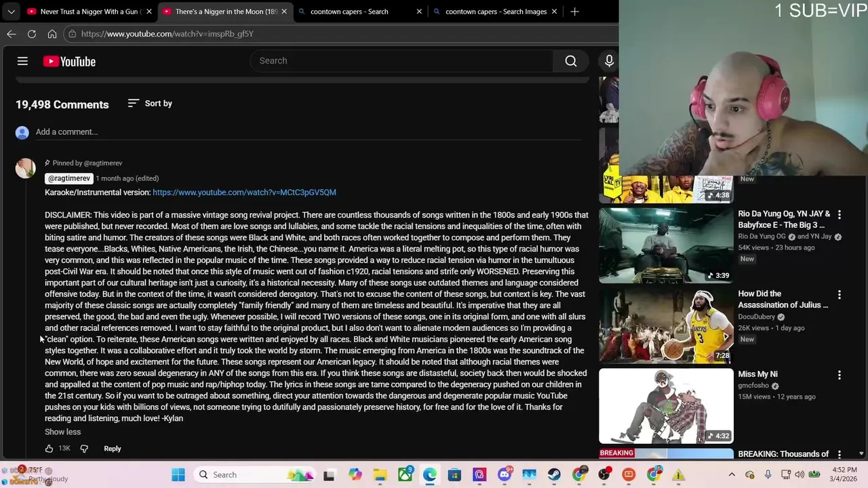
Task: Launch Copilot from the taskbar
Action: click(x=355, y=475)
